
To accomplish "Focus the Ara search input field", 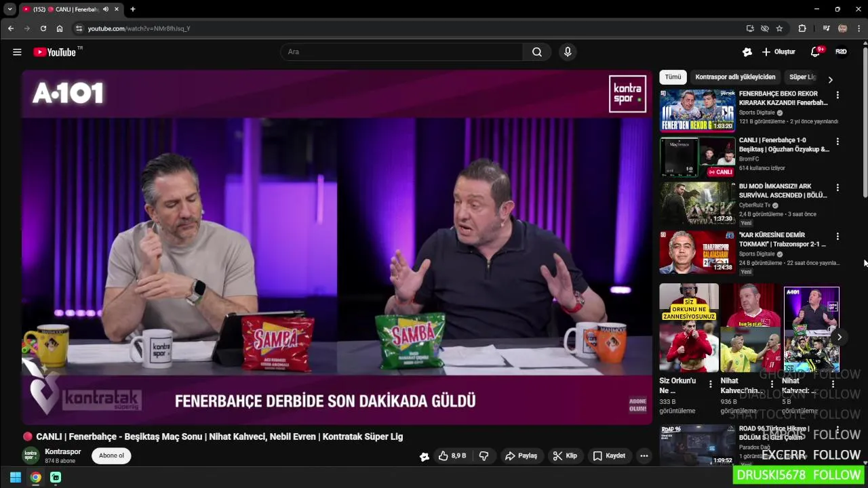I will tap(403, 52).
